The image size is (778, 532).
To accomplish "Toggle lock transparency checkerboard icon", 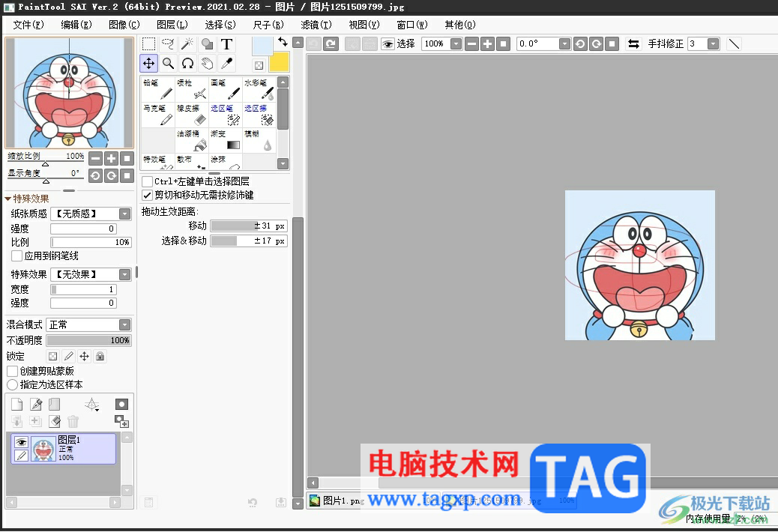I will (52, 356).
